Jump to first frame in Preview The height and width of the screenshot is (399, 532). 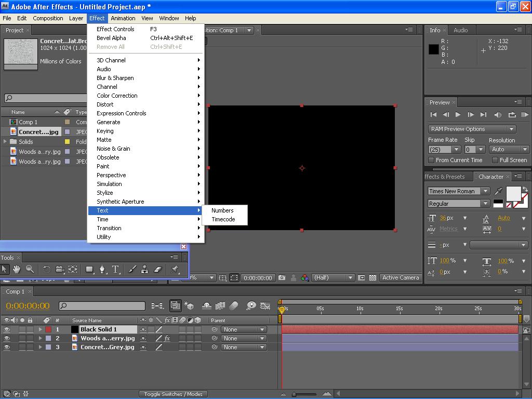[x=433, y=115]
